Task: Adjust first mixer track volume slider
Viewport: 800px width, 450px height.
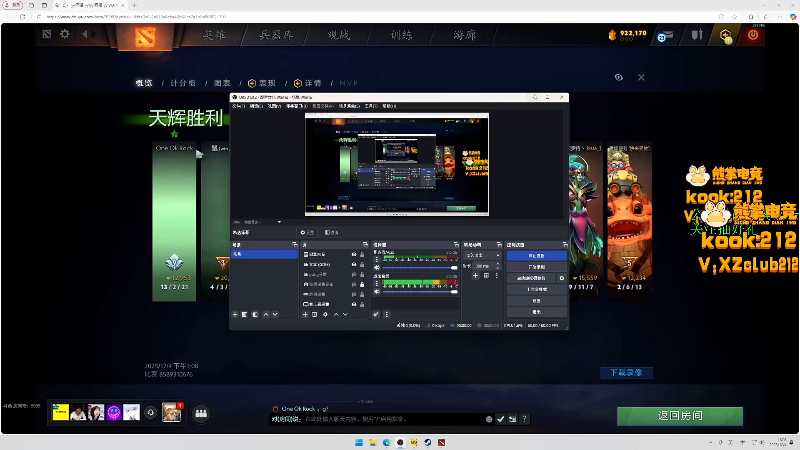Action: [420, 267]
